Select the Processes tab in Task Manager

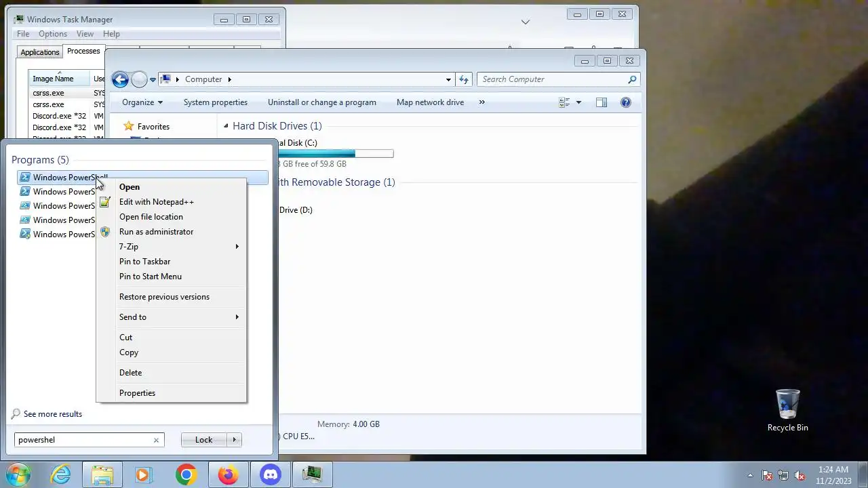pyautogui.click(x=83, y=51)
